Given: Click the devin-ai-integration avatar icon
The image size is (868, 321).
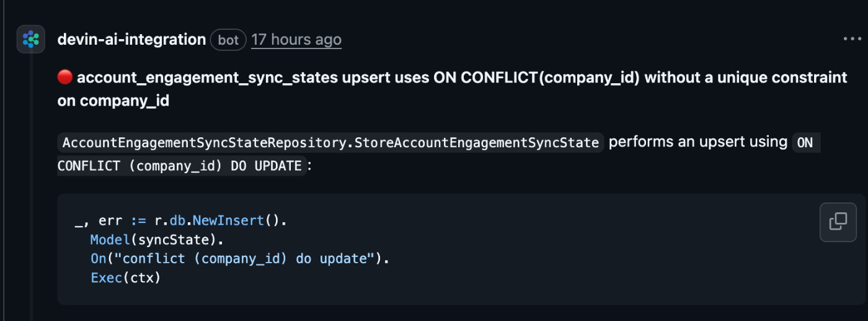Looking at the screenshot, I should pyautogui.click(x=30, y=39).
